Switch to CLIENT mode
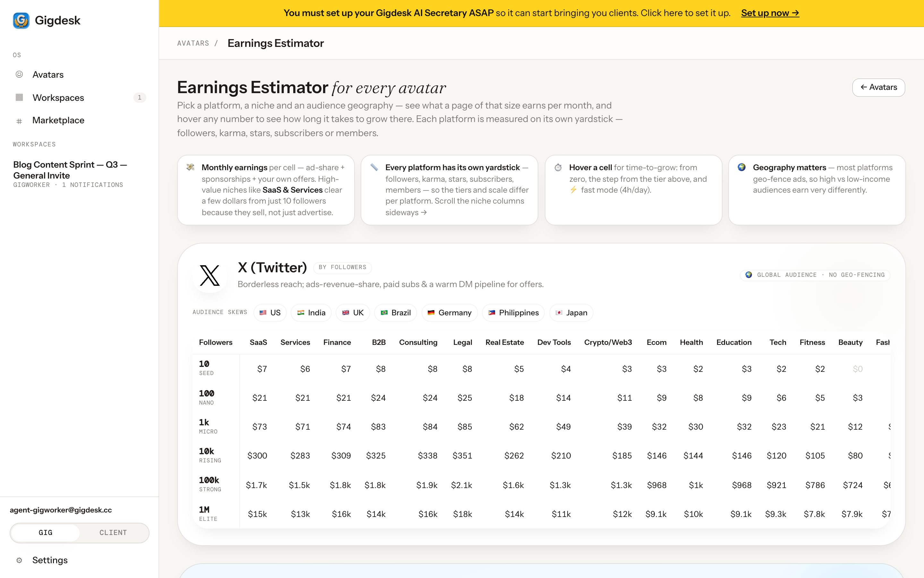Viewport: 924px width, 578px height. pyautogui.click(x=113, y=532)
